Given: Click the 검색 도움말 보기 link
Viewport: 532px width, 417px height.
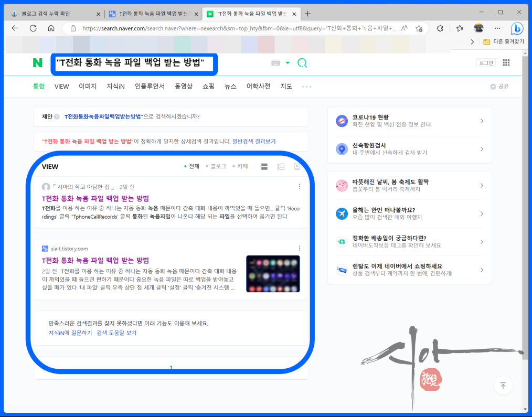Looking at the screenshot, I should click(116, 333).
